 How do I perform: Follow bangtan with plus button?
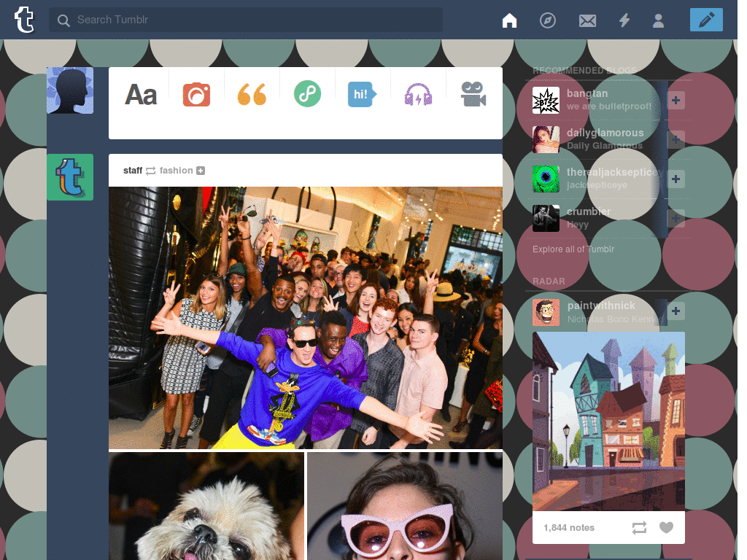pyautogui.click(x=676, y=100)
